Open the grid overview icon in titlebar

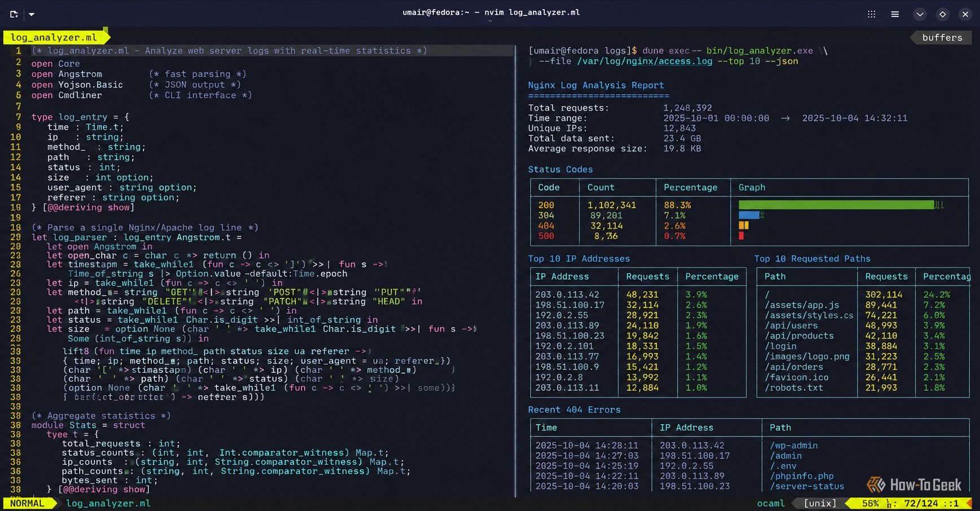(x=872, y=14)
